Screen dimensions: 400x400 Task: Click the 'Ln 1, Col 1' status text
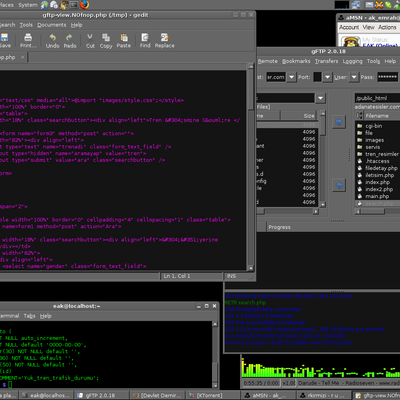pyautogui.click(x=177, y=276)
